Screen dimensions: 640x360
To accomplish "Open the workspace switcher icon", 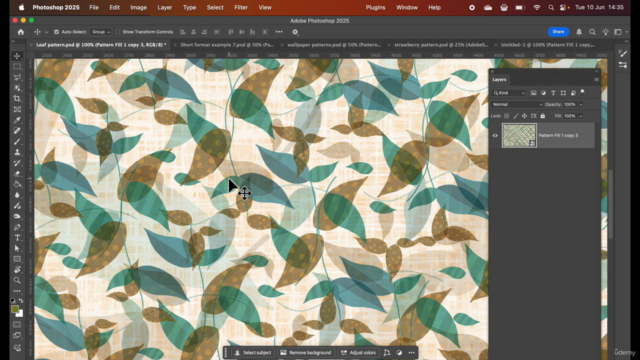I will tap(618, 32).
